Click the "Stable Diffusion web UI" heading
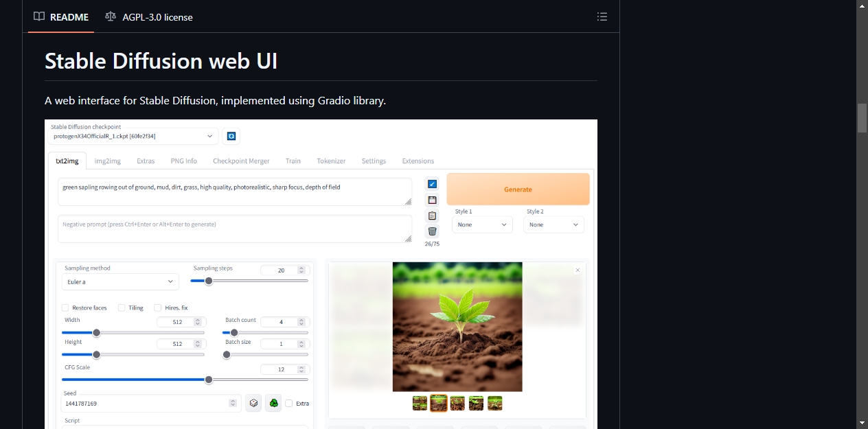868x429 pixels. (x=161, y=61)
